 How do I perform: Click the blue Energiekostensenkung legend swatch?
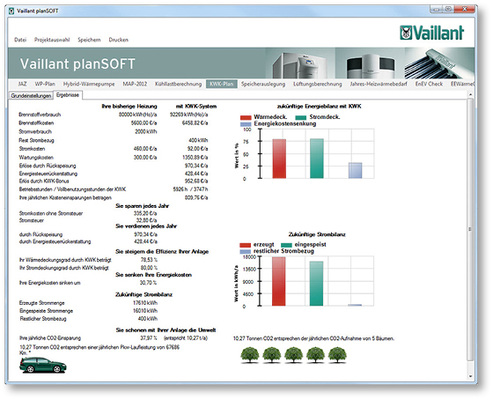pos(246,124)
